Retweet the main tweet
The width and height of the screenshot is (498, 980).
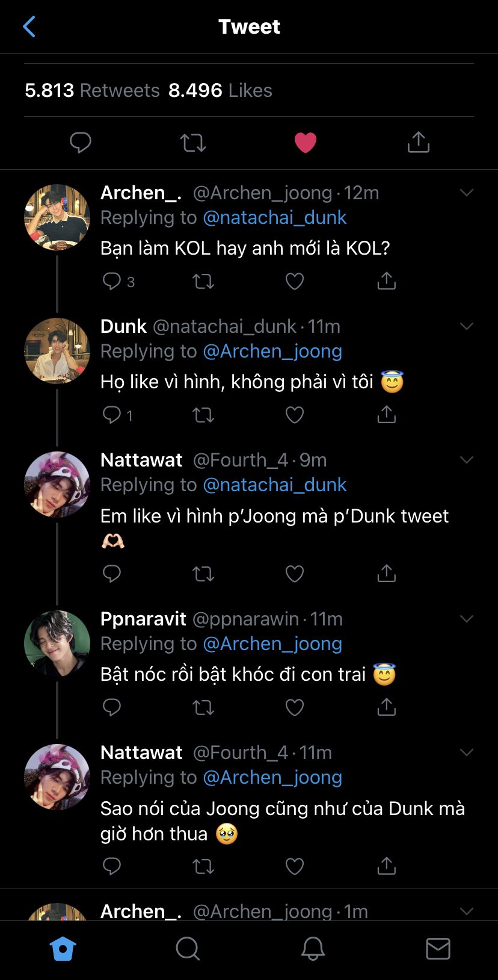pyautogui.click(x=193, y=143)
